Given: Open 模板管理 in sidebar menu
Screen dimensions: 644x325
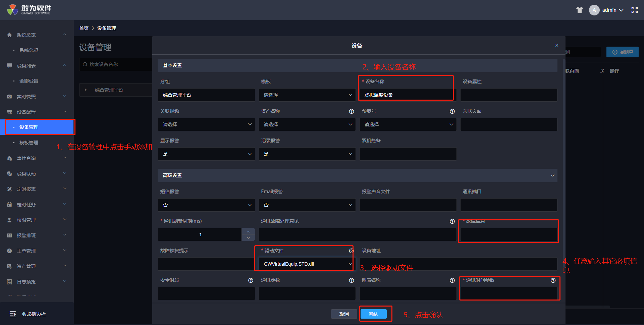Looking at the screenshot, I should pyautogui.click(x=29, y=143).
